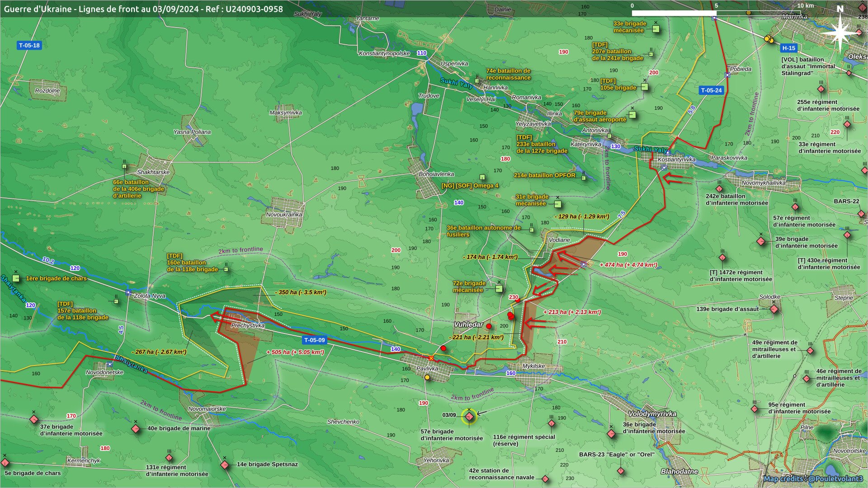Select the Kostiantynivka town label
Image resolution: width=868 pixels, height=488 pixels.
(676, 160)
